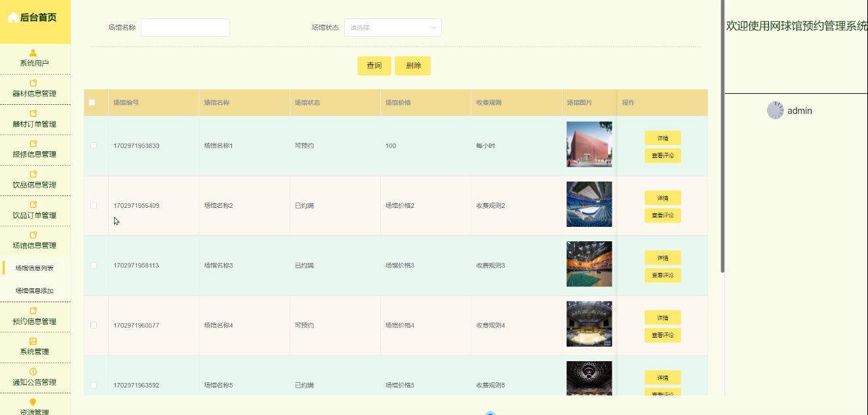Click the icon above 预约信息管理
This screenshot has height=415, width=868.
[x=33, y=311]
